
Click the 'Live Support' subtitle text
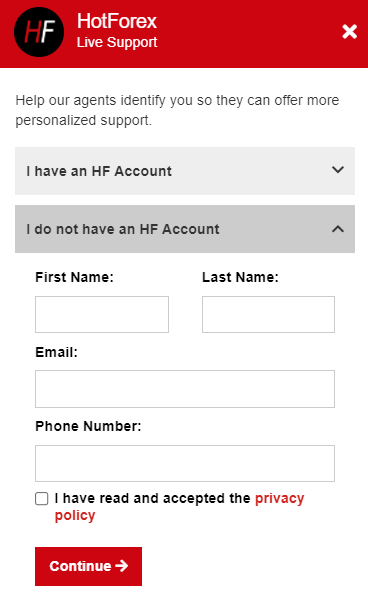coord(117,42)
